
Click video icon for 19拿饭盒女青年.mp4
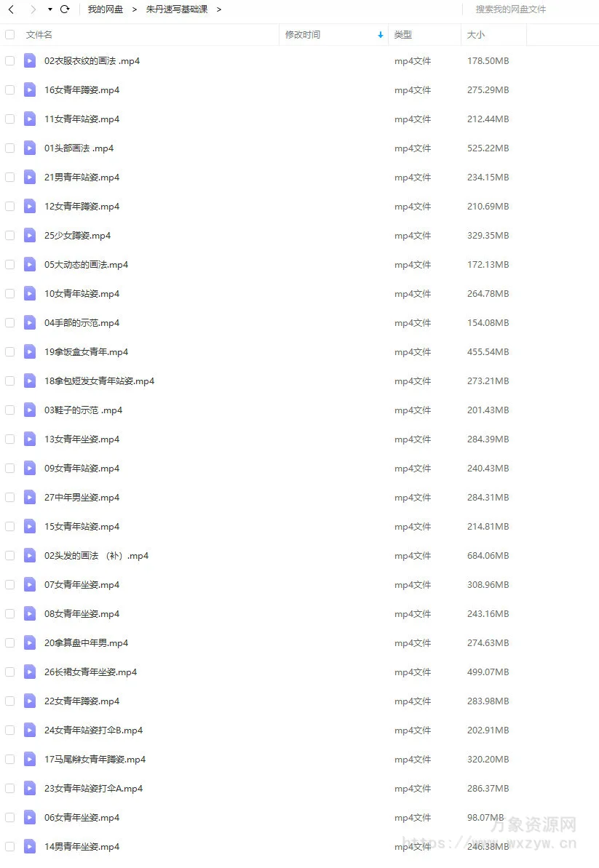pyautogui.click(x=30, y=351)
